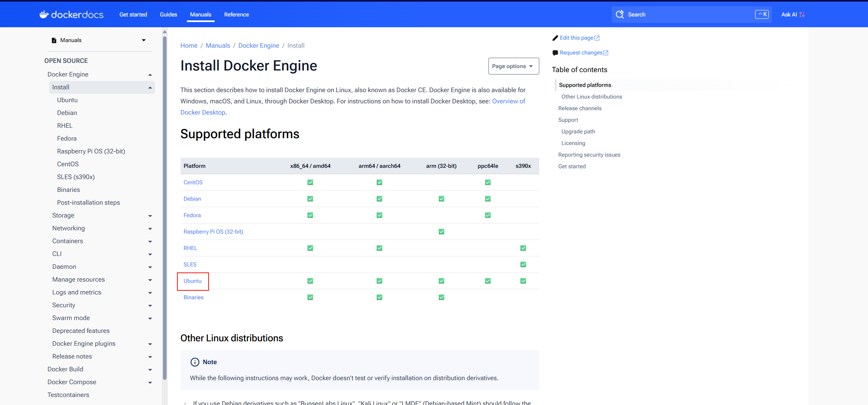Open the Guides section from top navigation

point(168,14)
